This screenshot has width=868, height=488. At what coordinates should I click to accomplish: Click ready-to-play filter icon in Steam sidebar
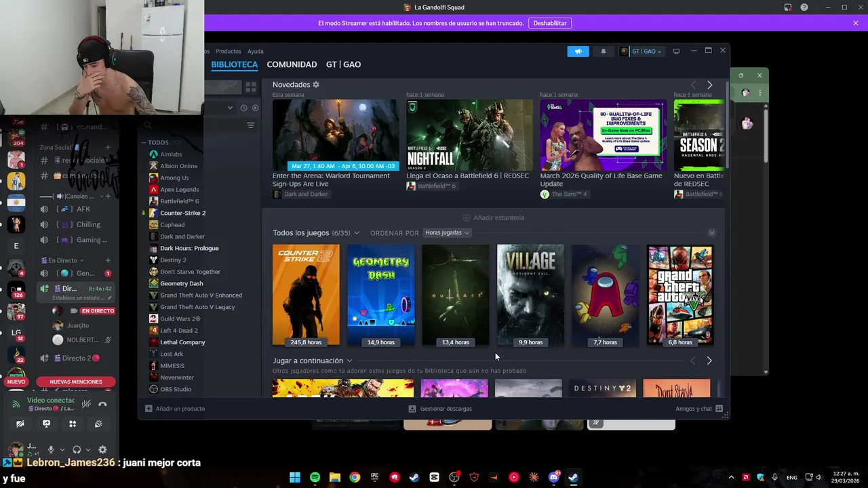click(256, 108)
